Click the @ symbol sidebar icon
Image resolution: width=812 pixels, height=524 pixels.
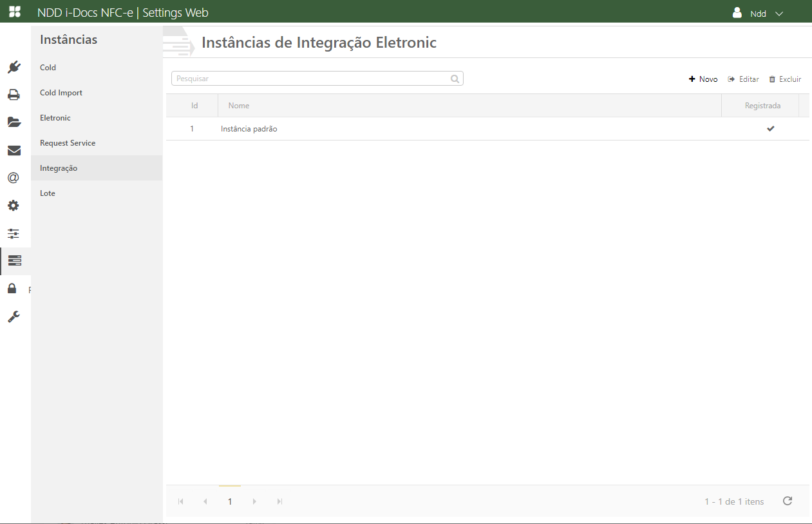pyautogui.click(x=14, y=178)
